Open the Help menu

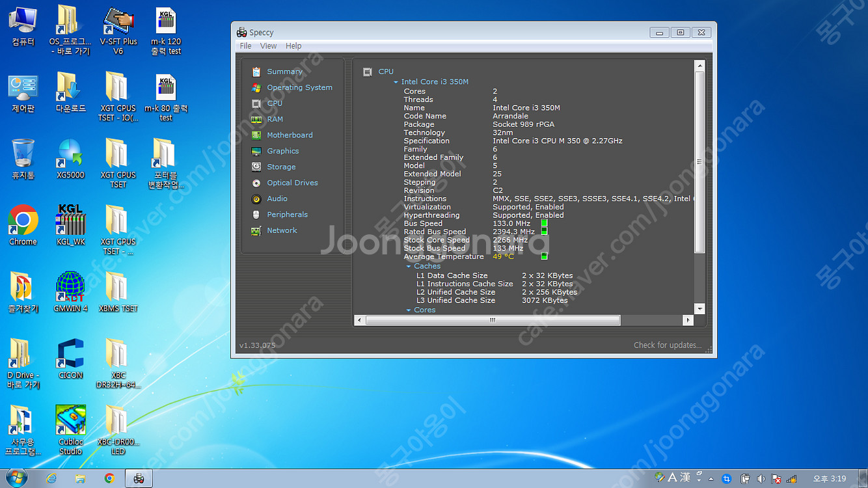tap(293, 46)
